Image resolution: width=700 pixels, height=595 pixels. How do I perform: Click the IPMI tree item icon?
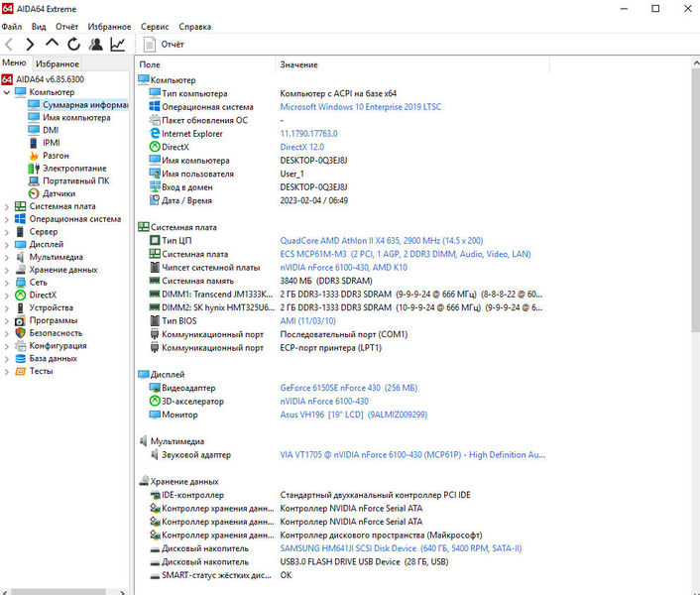coord(34,143)
